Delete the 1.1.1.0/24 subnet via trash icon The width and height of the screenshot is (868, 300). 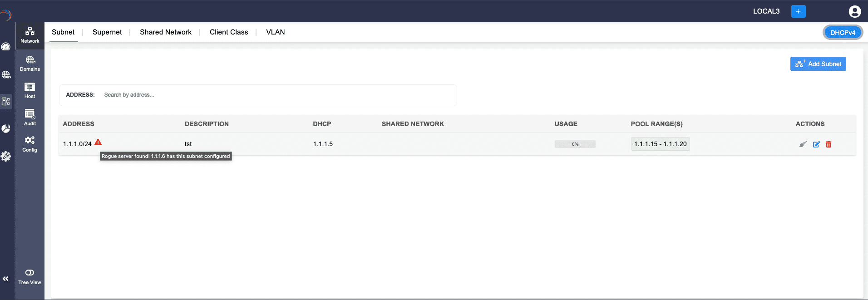click(x=829, y=144)
